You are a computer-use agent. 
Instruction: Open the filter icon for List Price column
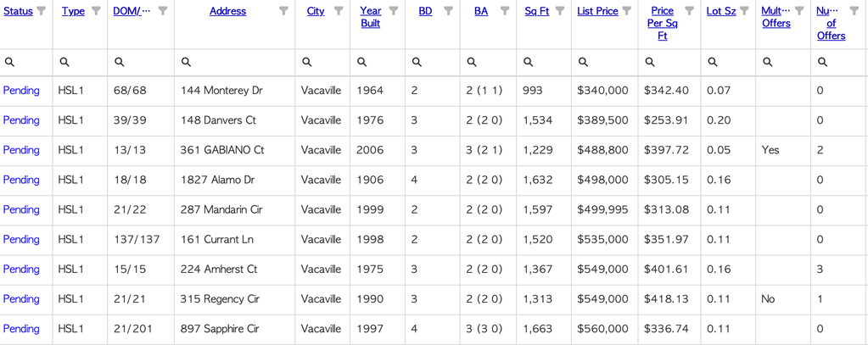point(627,10)
